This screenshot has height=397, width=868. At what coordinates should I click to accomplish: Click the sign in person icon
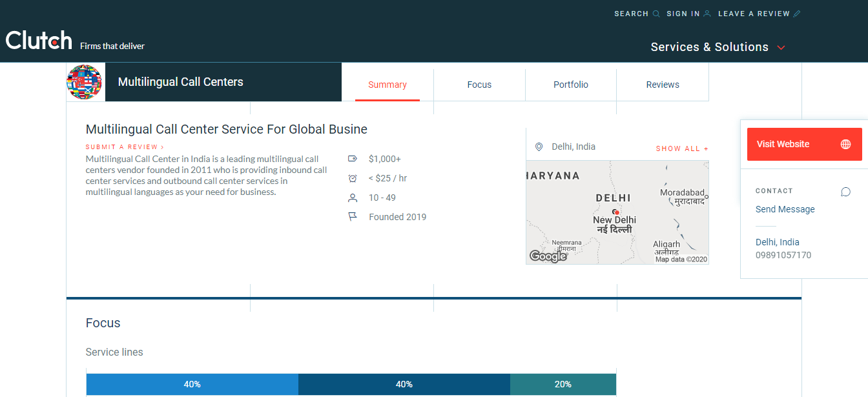tap(707, 14)
